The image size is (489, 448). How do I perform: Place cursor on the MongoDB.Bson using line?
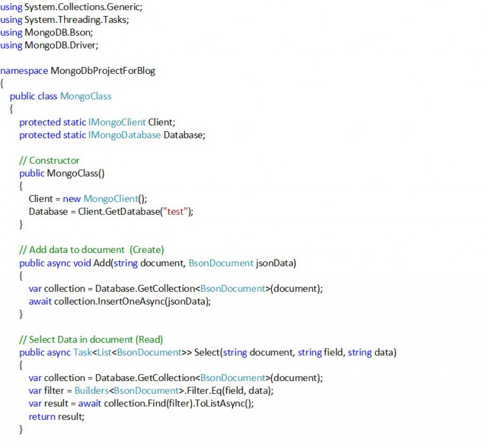59,32
